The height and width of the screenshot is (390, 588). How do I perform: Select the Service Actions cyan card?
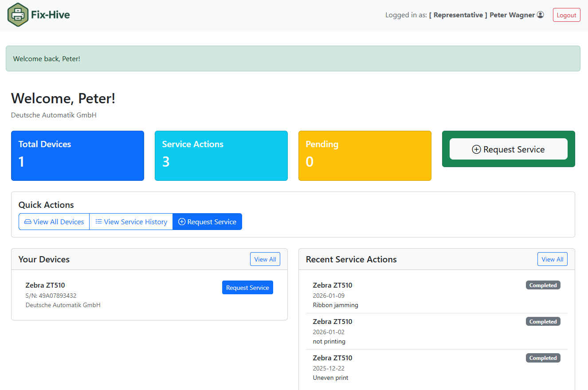pyautogui.click(x=221, y=156)
